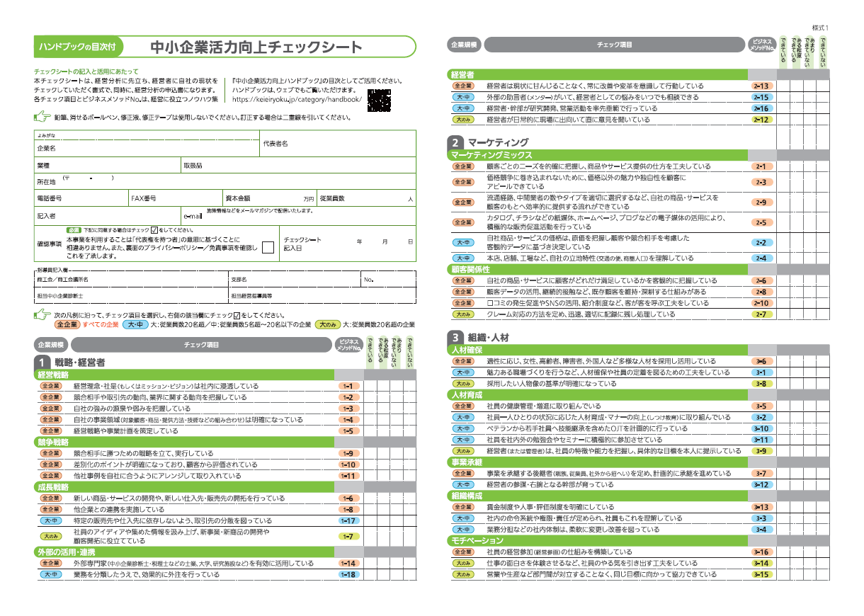
Task: Click the 1-17 business method badge
Action: click(x=348, y=520)
